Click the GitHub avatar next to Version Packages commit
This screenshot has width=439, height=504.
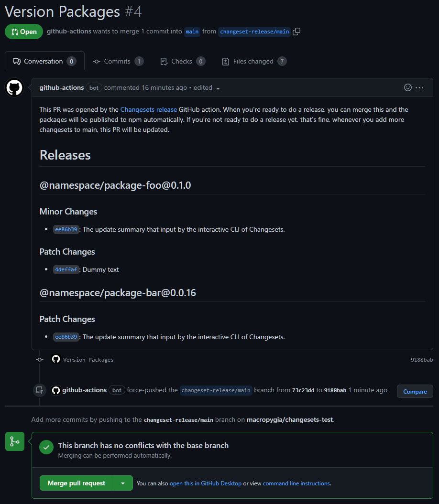pyautogui.click(x=56, y=359)
